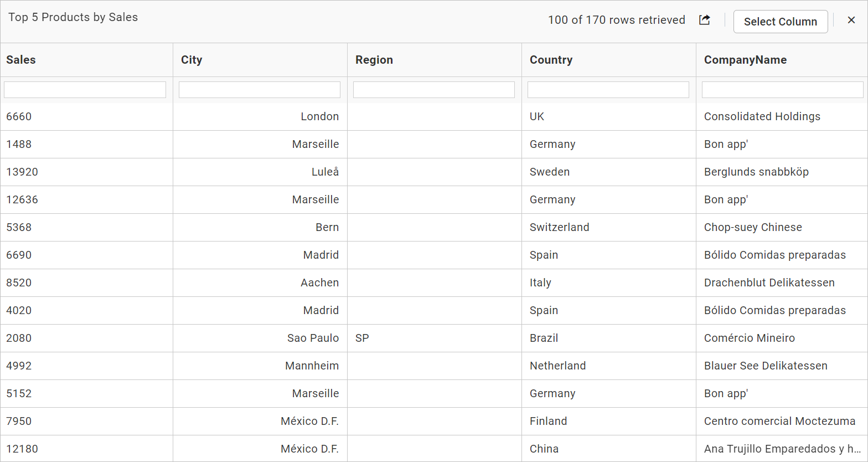Sort by the Sales column header
The height and width of the screenshot is (462, 868).
point(21,60)
